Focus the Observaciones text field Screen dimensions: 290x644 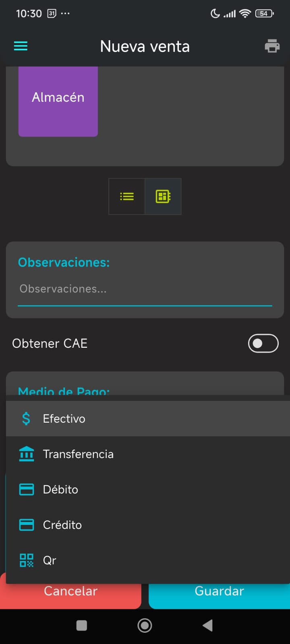pyautogui.click(x=145, y=289)
